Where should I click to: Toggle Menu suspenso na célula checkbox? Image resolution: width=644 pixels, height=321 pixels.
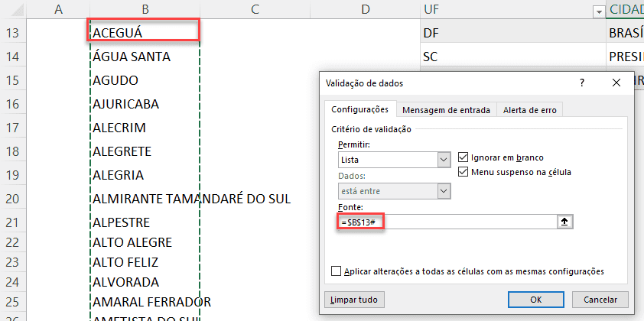tap(463, 172)
